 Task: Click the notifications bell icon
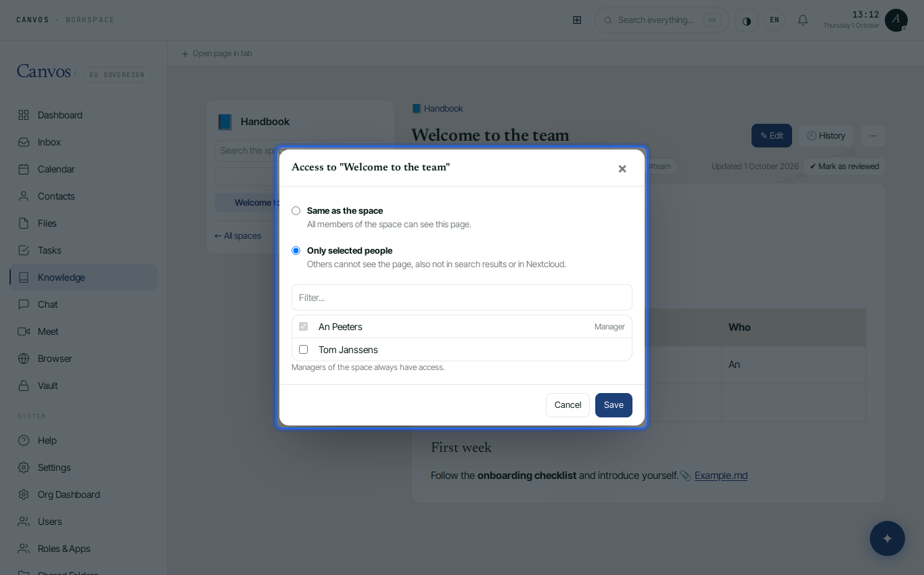point(803,20)
